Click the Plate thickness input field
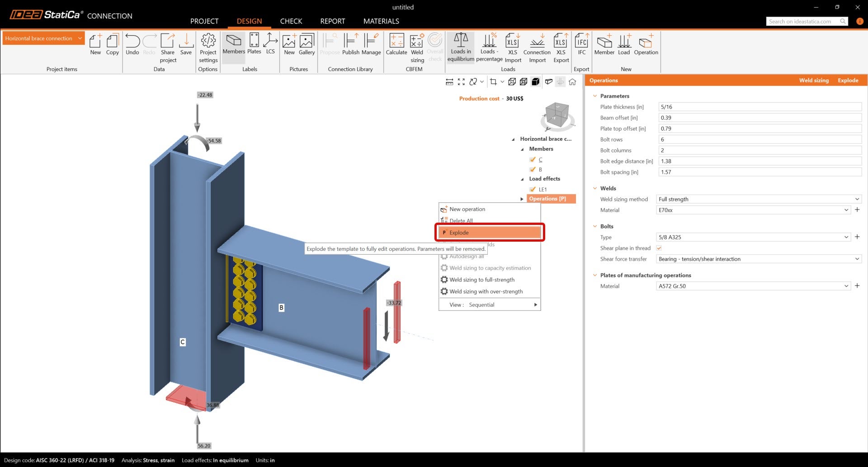 [x=759, y=107]
